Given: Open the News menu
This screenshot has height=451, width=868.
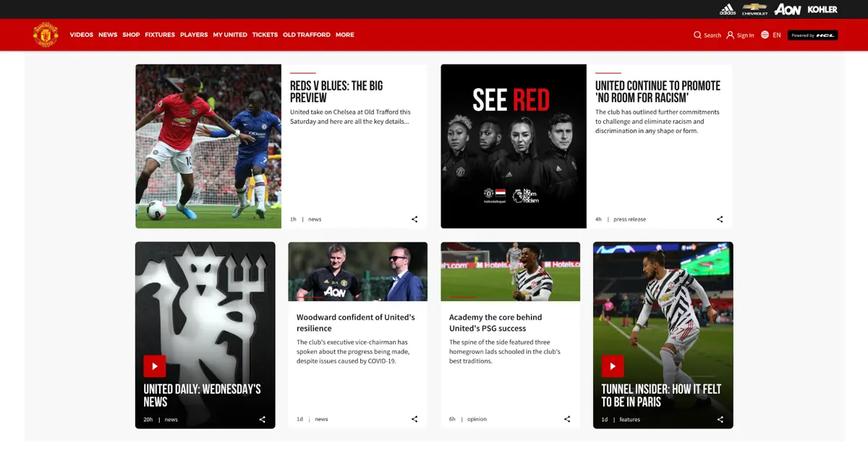Looking at the screenshot, I should point(108,35).
